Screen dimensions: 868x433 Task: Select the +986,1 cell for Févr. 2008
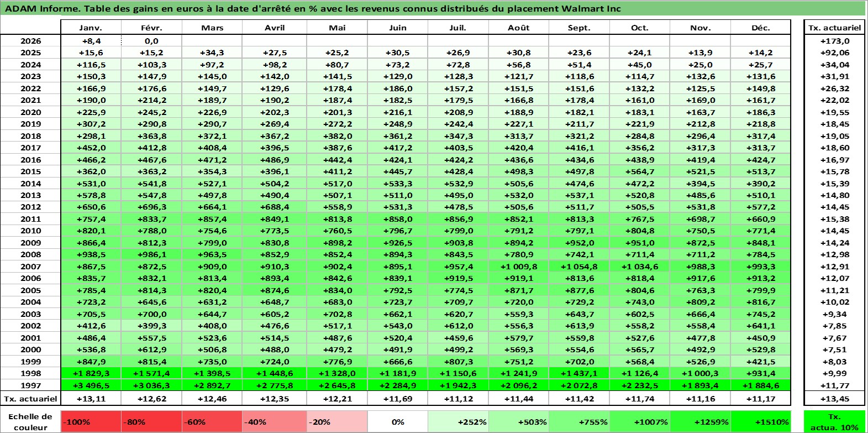tap(151, 254)
